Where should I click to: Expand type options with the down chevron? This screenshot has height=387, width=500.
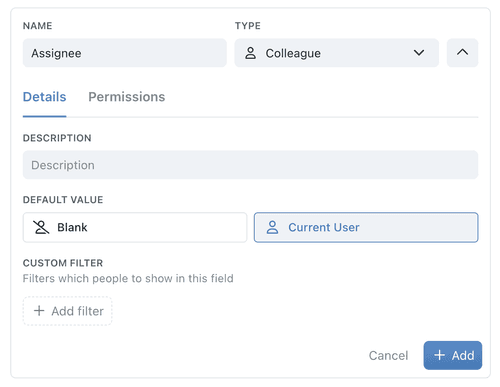coord(419,53)
